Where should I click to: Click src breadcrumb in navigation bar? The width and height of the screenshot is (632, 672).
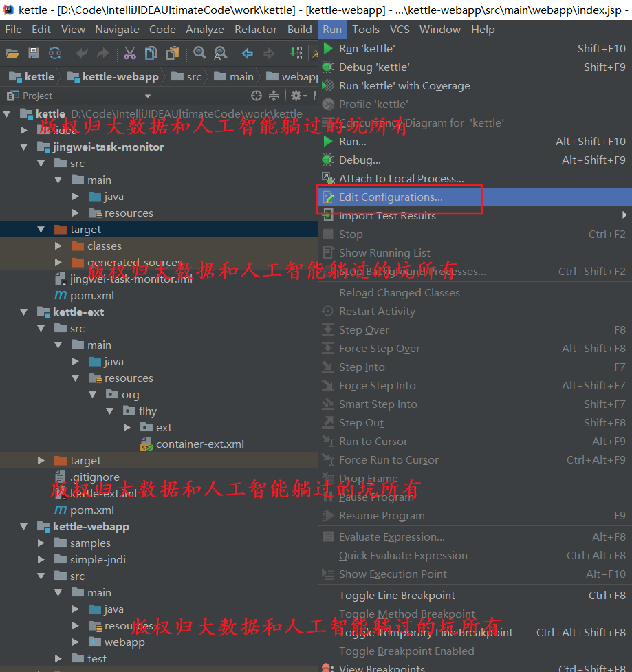(x=187, y=77)
